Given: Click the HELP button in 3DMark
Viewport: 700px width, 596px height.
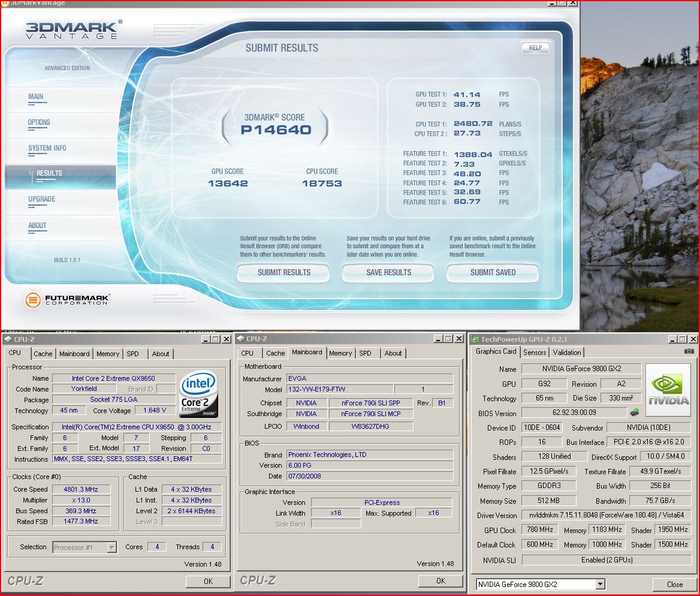Looking at the screenshot, I should point(535,48).
